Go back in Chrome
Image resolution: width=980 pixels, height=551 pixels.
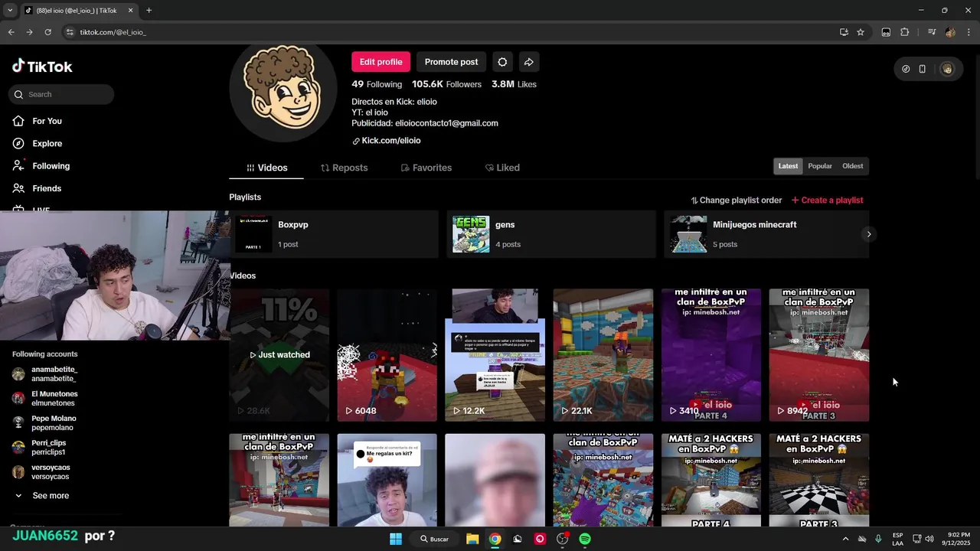pos(11,32)
